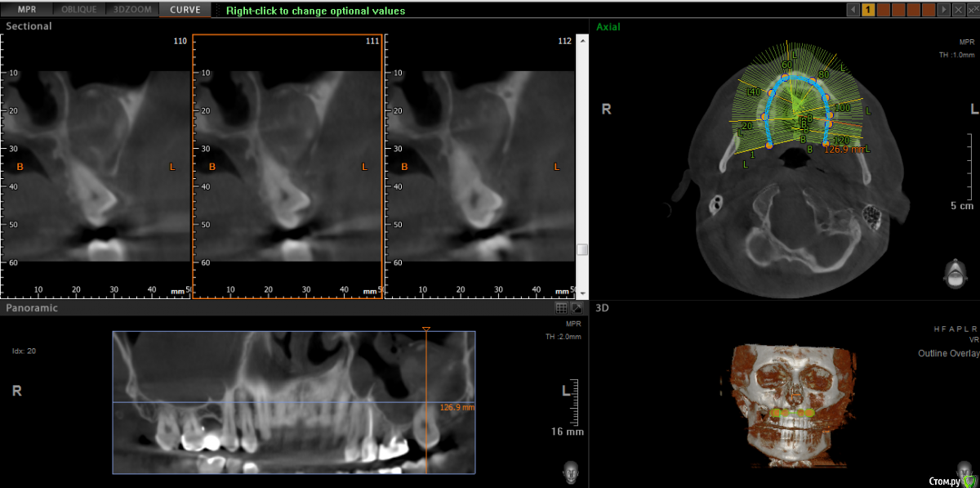Image resolution: width=980 pixels, height=488 pixels.
Task: Click the head orientation icon in Panoramic view
Action: point(571,472)
